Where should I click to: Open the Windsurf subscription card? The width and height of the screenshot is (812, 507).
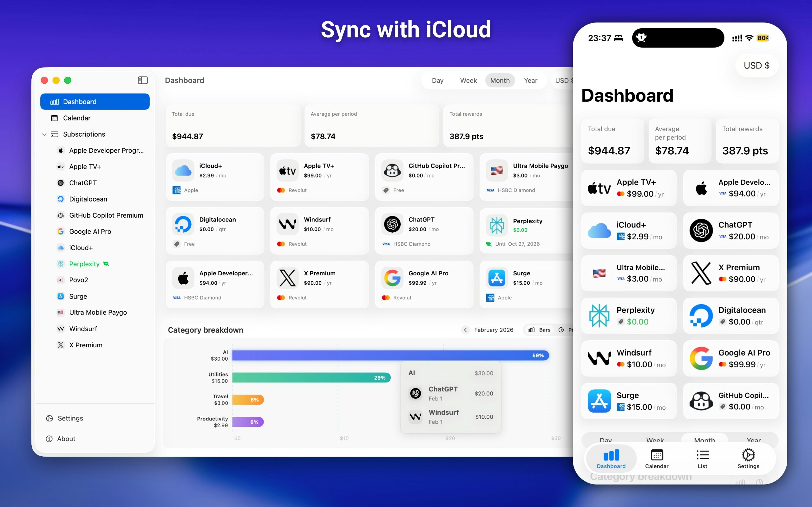tap(319, 231)
